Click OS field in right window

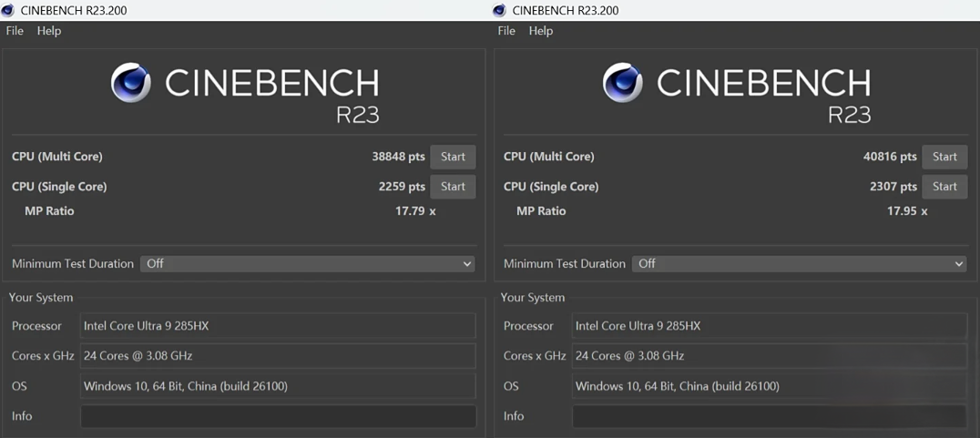pos(770,386)
